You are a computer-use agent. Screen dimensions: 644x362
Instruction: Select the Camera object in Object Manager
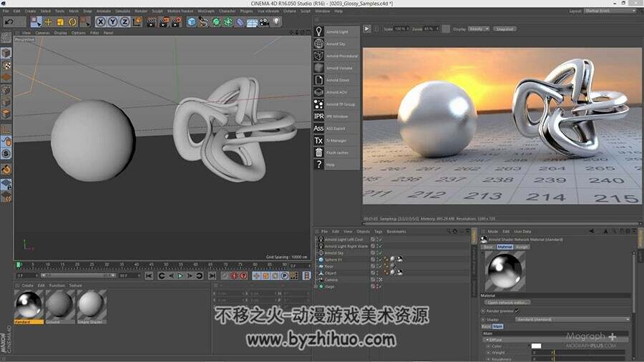click(331, 280)
